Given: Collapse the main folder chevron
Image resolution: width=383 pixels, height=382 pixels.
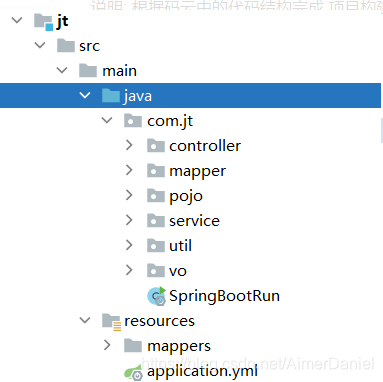Looking at the screenshot, I should (62, 70).
